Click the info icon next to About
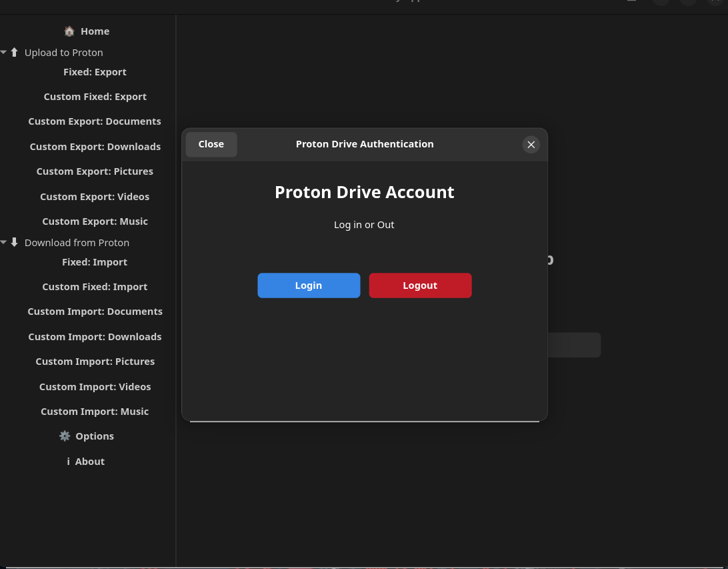The width and height of the screenshot is (728, 569). tap(68, 461)
